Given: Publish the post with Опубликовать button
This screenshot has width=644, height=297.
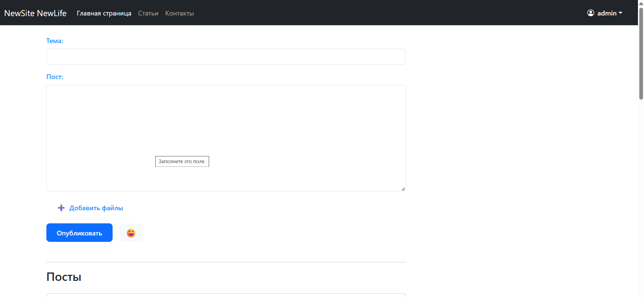Looking at the screenshot, I should (x=79, y=233).
